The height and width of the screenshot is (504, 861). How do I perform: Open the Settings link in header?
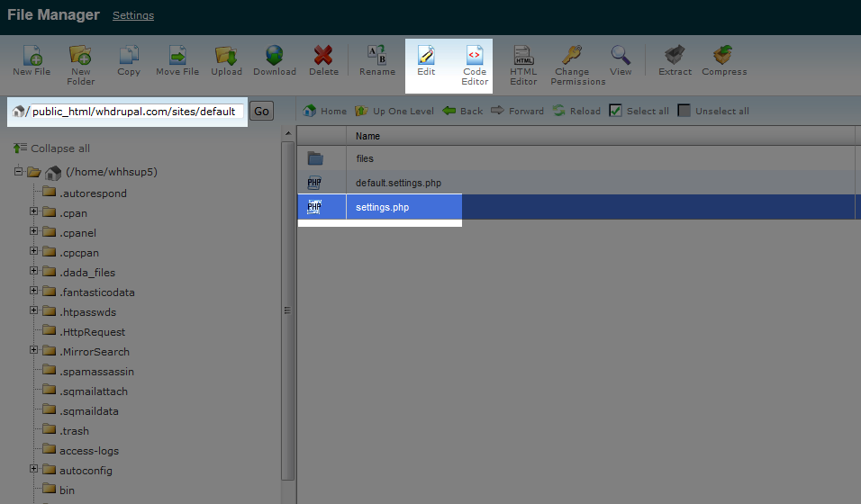pyautogui.click(x=133, y=15)
